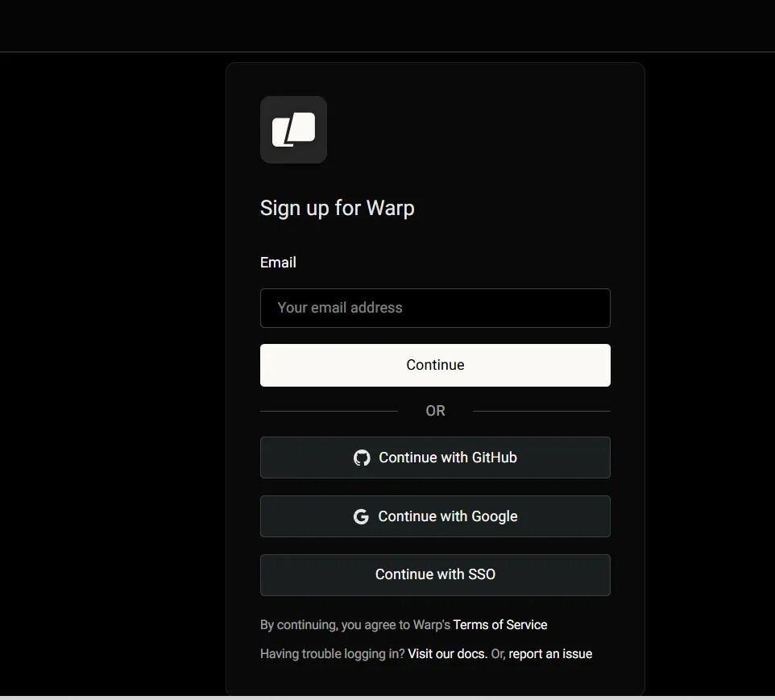Click the By continuing agreement text

point(355,625)
